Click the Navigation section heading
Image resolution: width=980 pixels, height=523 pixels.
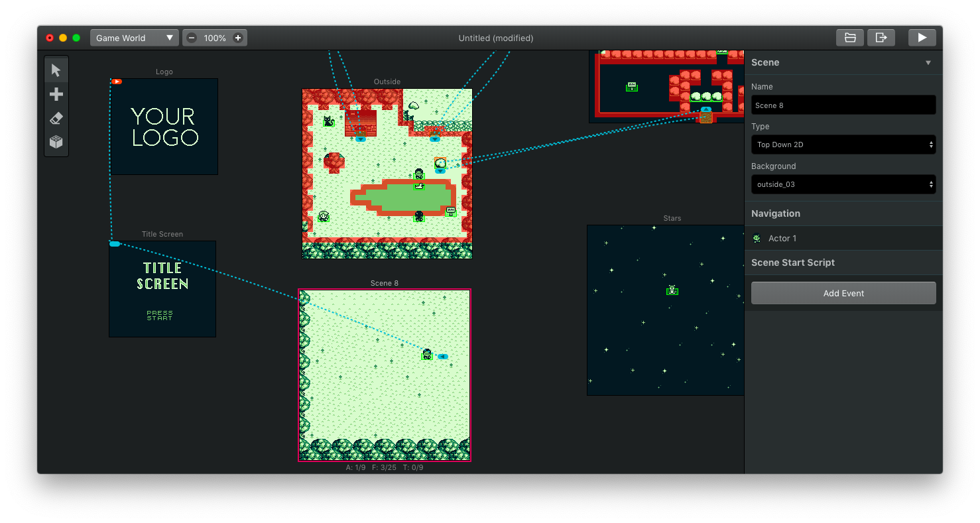(776, 213)
